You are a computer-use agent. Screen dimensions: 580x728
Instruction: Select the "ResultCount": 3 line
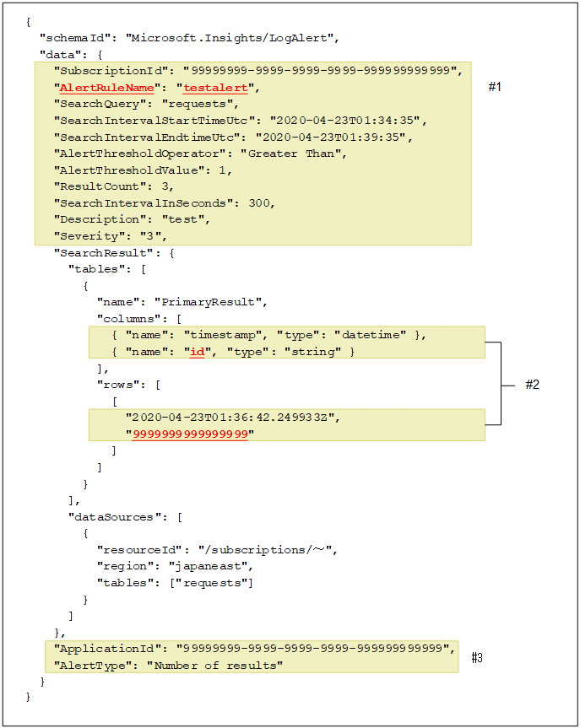pos(114,186)
